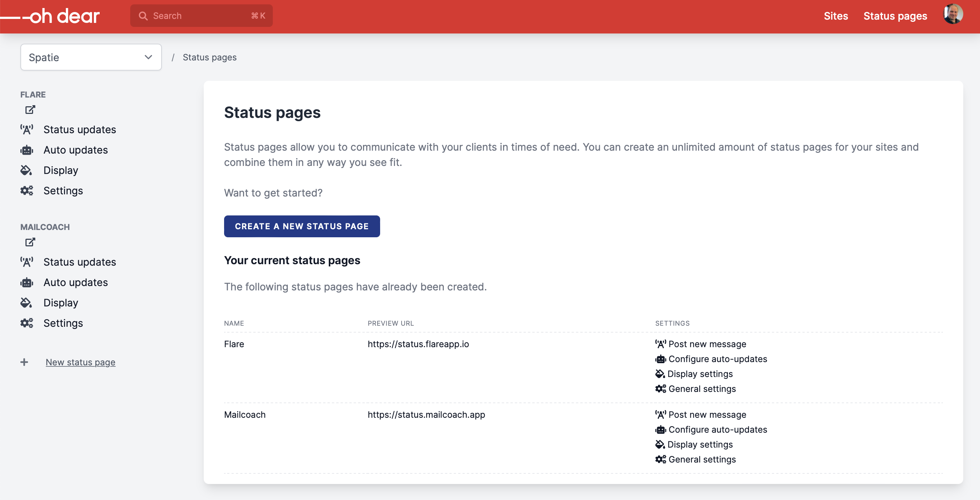The height and width of the screenshot is (500, 980).
Task: Click the FLARE sidebar heading
Action: pyautogui.click(x=33, y=94)
